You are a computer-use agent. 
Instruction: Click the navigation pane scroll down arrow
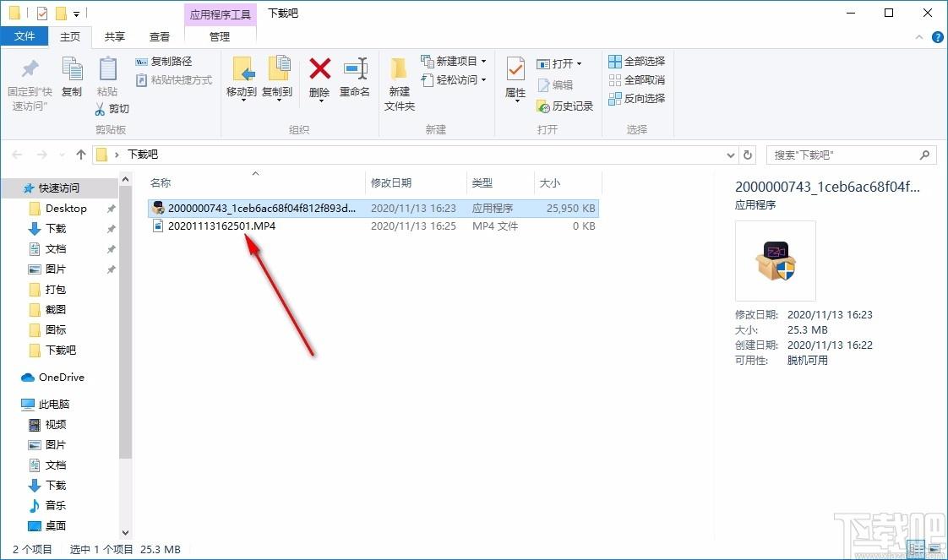point(125,533)
